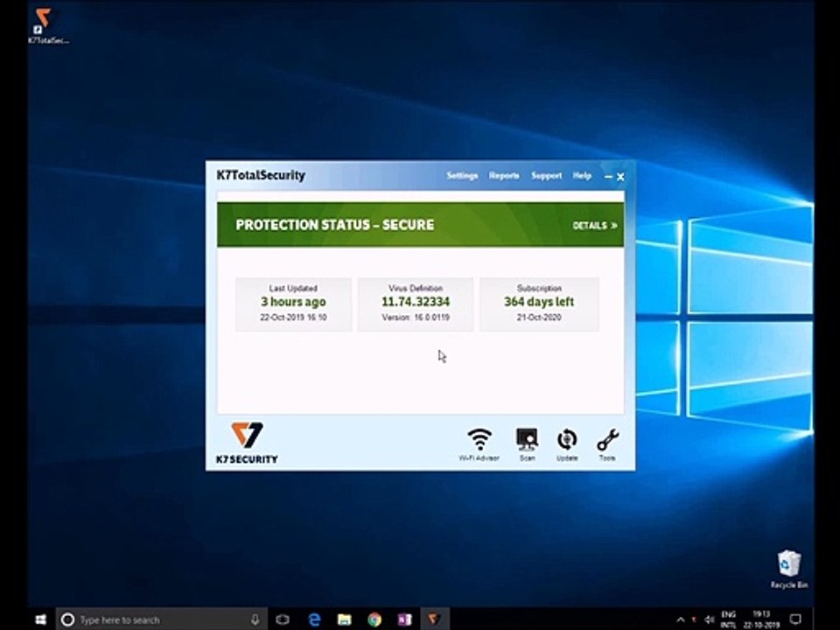Click the K7 Security logo

(247, 443)
